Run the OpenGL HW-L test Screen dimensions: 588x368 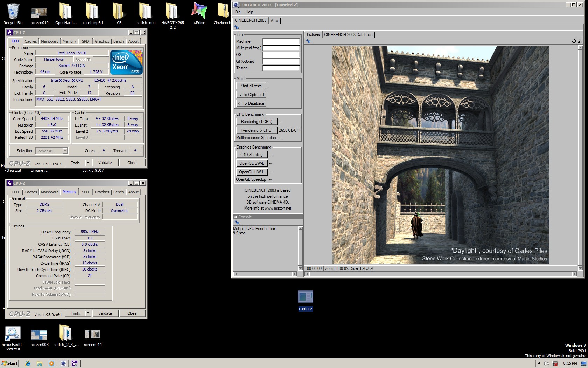click(252, 172)
